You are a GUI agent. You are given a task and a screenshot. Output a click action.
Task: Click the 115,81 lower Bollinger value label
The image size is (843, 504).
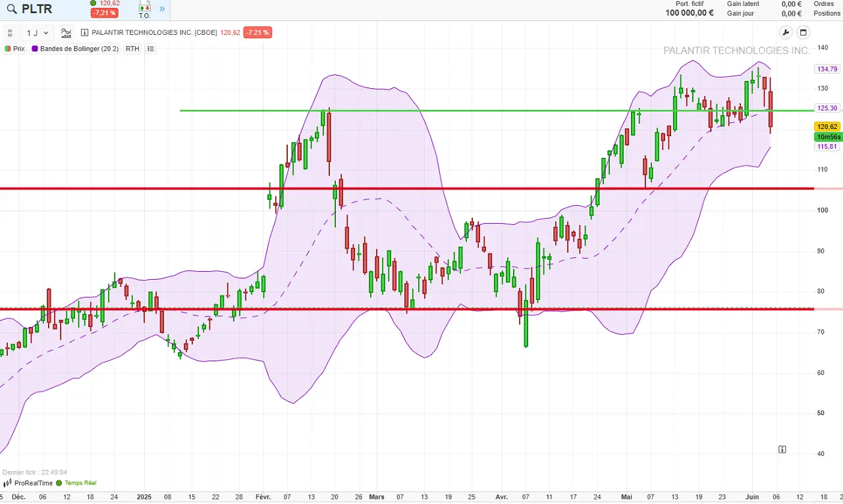click(827, 147)
